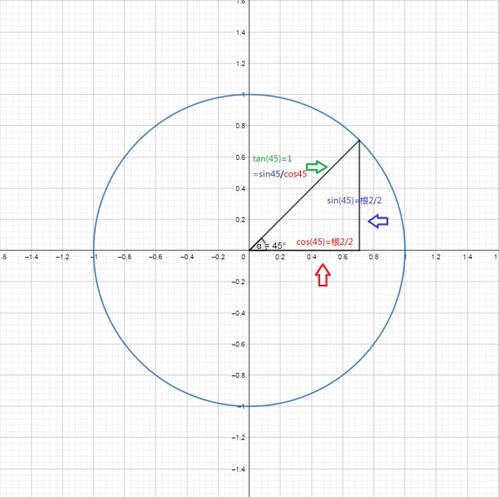Click the 0.2 label on horizontal axis
The width and height of the screenshot is (499, 497).
click(280, 257)
